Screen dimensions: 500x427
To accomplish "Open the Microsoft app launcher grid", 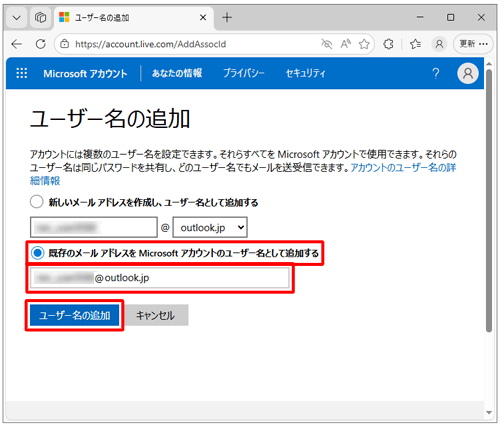I will click(x=22, y=73).
